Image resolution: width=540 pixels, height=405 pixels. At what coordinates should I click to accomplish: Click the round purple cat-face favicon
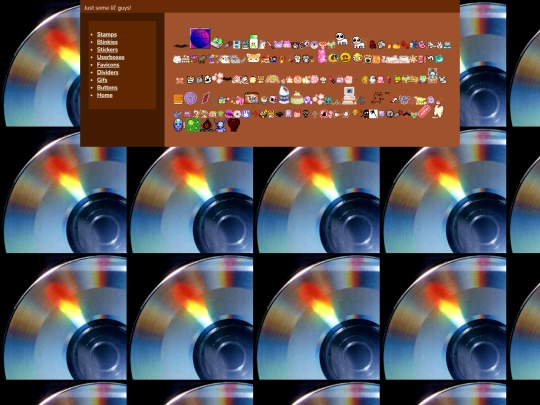coord(190,98)
